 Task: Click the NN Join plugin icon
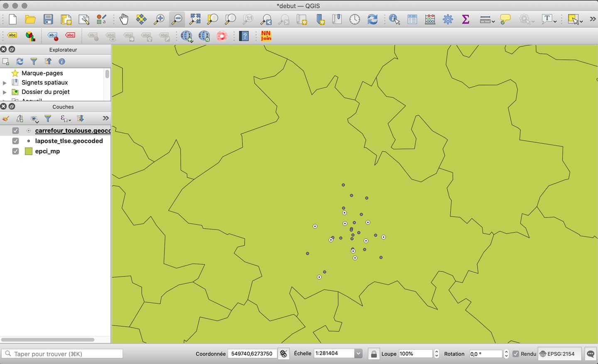pos(266,36)
